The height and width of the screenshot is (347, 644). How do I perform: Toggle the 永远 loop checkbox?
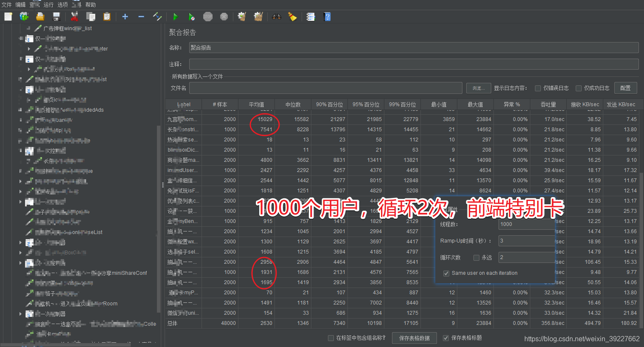coord(477,257)
